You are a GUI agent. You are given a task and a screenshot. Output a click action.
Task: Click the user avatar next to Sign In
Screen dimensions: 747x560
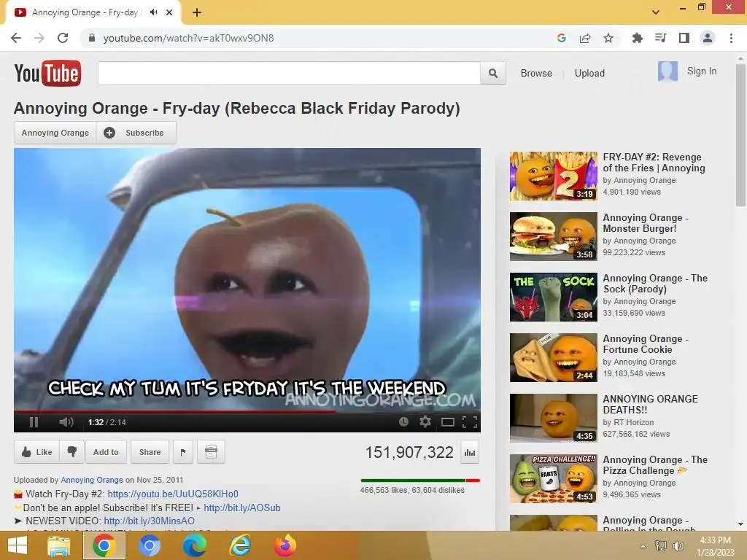[x=667, y=71]
